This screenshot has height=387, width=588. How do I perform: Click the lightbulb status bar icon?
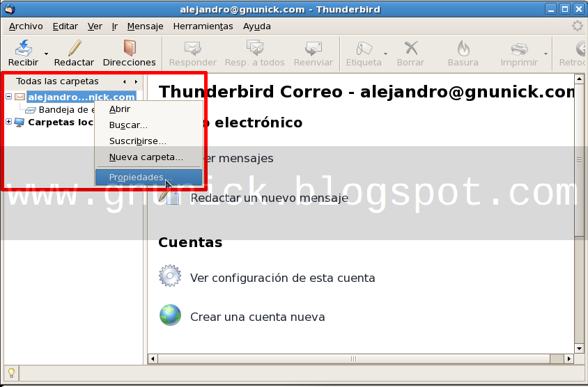(x=11, y=372)
